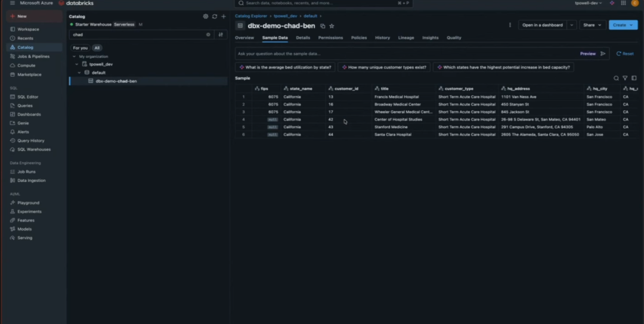
Task: Open the Share dropdown
Action: point(592,25)
